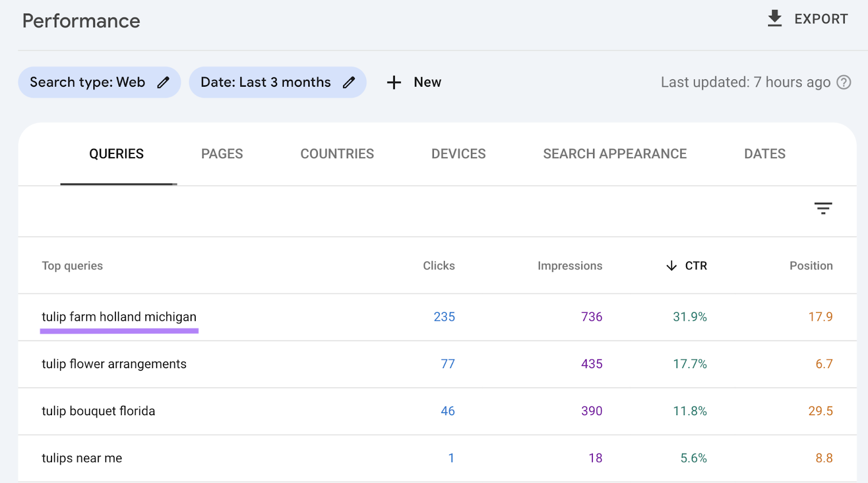
Task: Click the Export download icon
Action: pos(775,18)
